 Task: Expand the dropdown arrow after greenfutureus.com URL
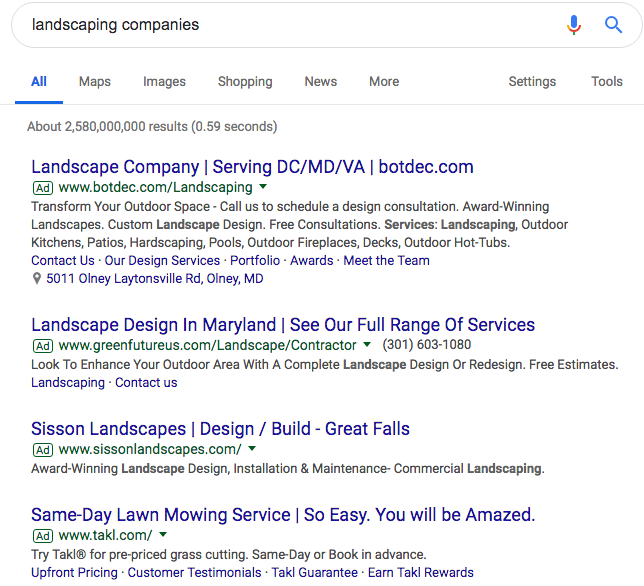click(x=367, y=345)
